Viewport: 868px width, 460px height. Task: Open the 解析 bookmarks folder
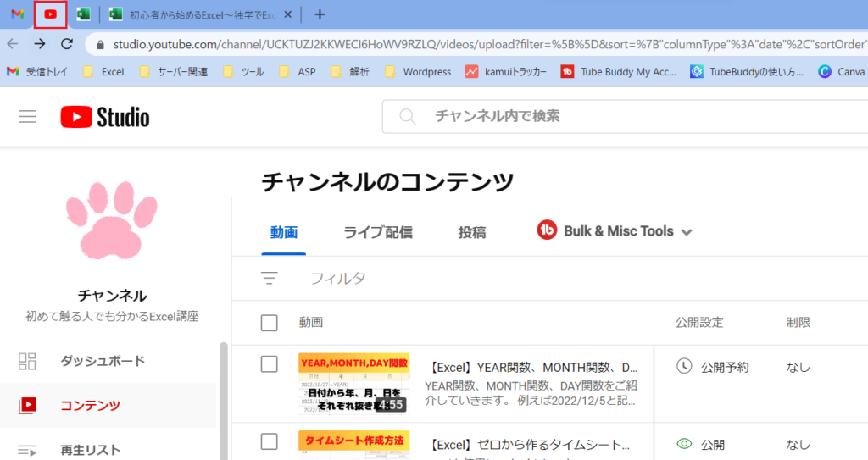coord(349,71)
